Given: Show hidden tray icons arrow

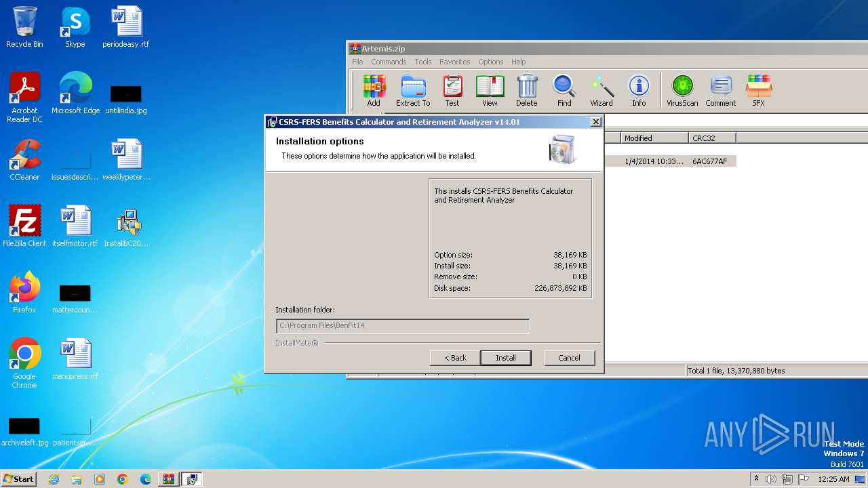Looking at the screenshot, I should (757, 479).
